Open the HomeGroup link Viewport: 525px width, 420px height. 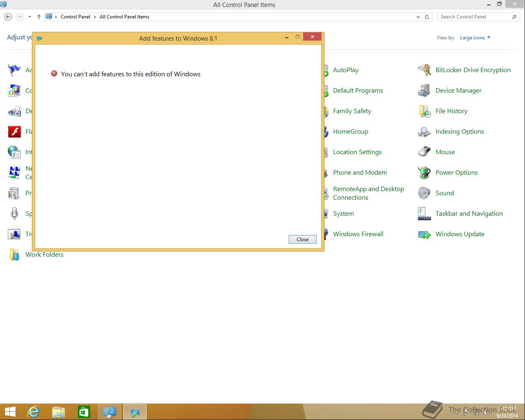tap(351, 132)
